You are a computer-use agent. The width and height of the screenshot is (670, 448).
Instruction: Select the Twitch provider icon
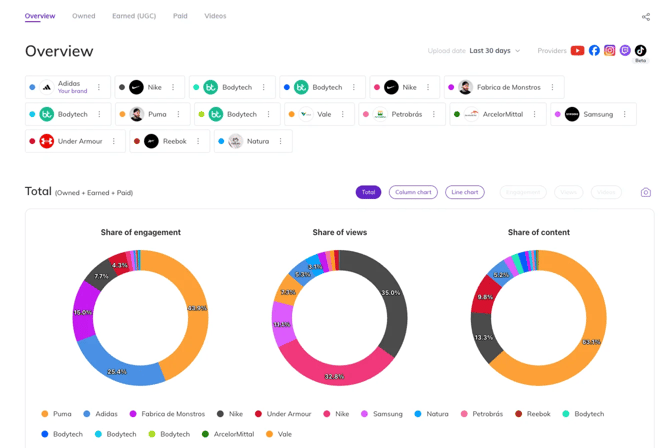(625, 51)
